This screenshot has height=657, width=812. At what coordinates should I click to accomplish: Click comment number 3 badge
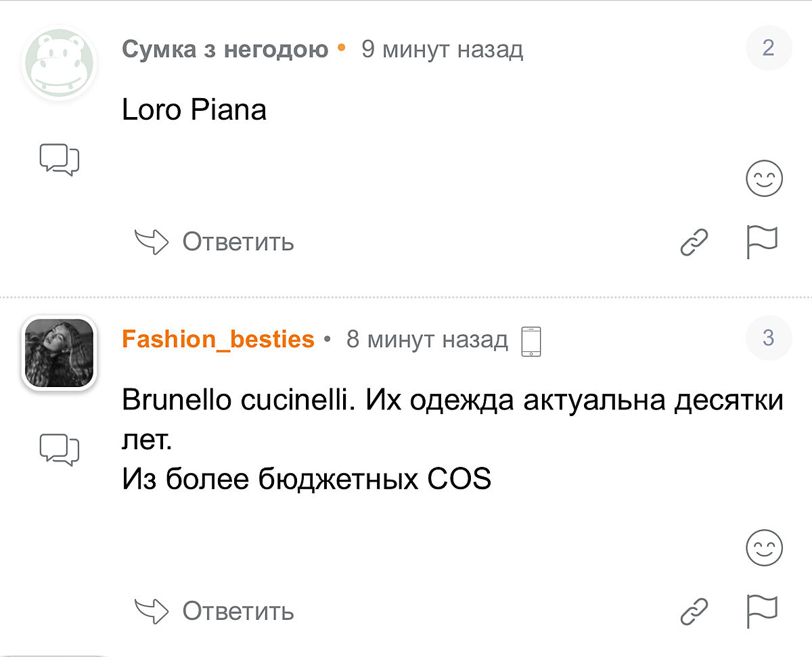pyautogui.click(x=768, y=338)
